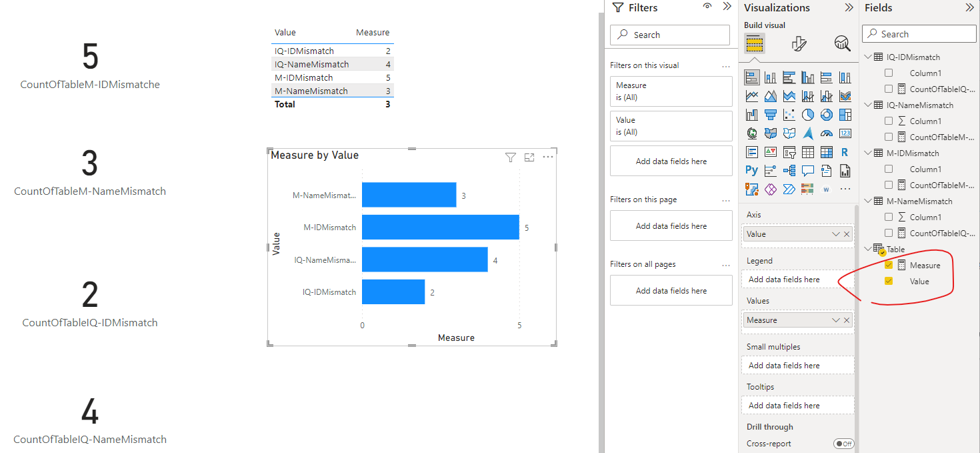
Task: Insert a decomposition tree visual
Action: (789, 171)
